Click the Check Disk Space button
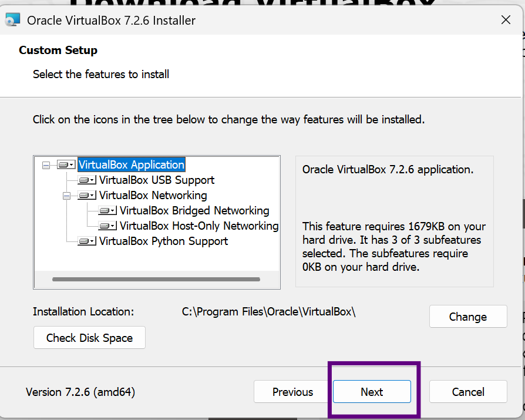This screenshot has height=420, width=525. pos(89,338)
